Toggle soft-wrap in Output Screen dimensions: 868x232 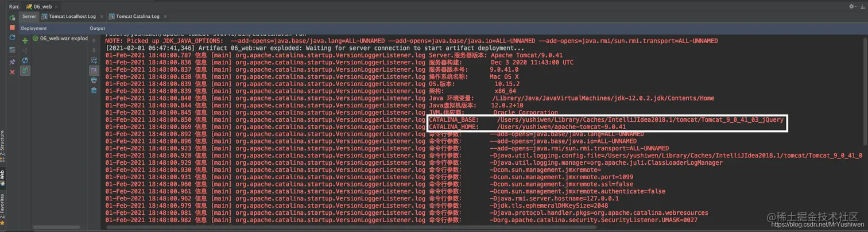coord(94,60)
